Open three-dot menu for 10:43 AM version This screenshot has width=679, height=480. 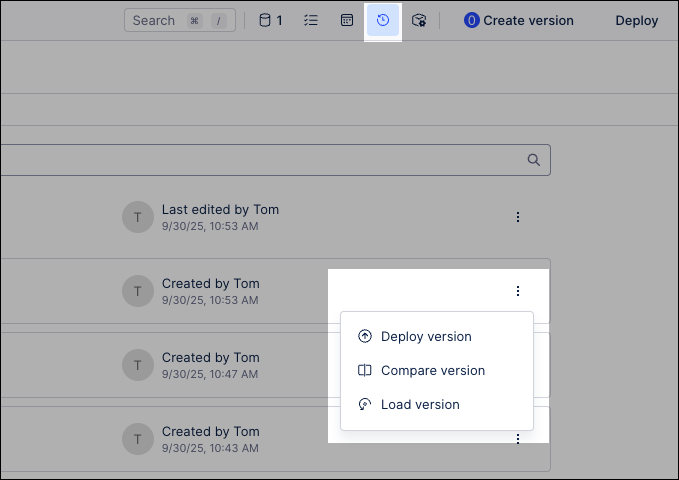(x=517, y=439)
